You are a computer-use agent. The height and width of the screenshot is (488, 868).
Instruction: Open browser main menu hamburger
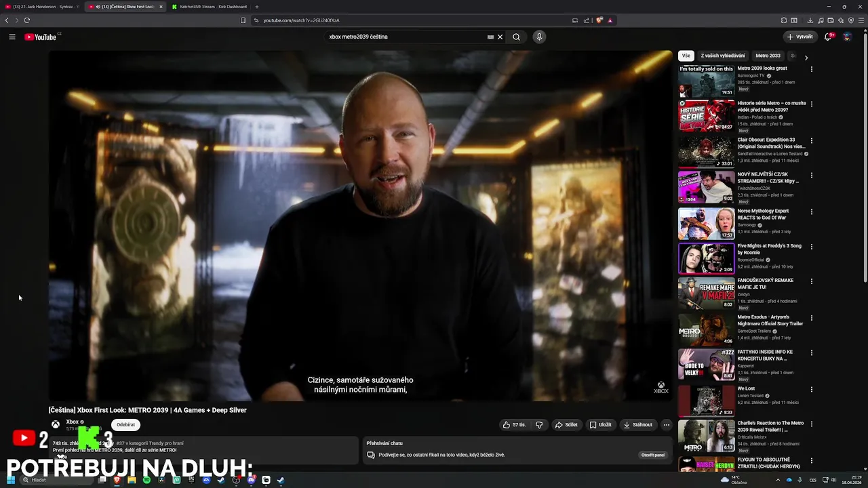pyautogui.click(x=861, y=20)
